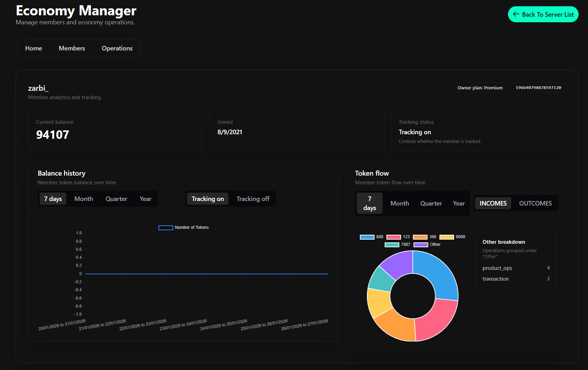Show Year range for balance history
Image resolution: width=588 pixels, height=370 pixels.
coord(145,199)
